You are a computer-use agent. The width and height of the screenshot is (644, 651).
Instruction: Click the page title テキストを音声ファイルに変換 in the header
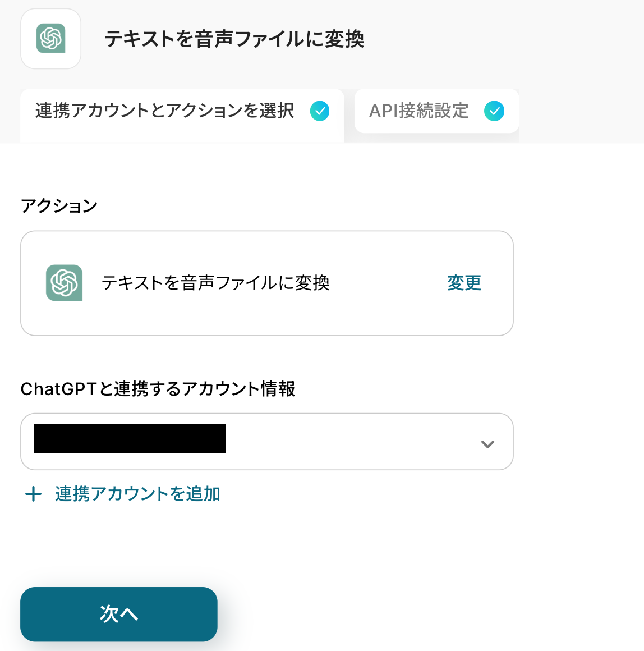coord(234,39)
